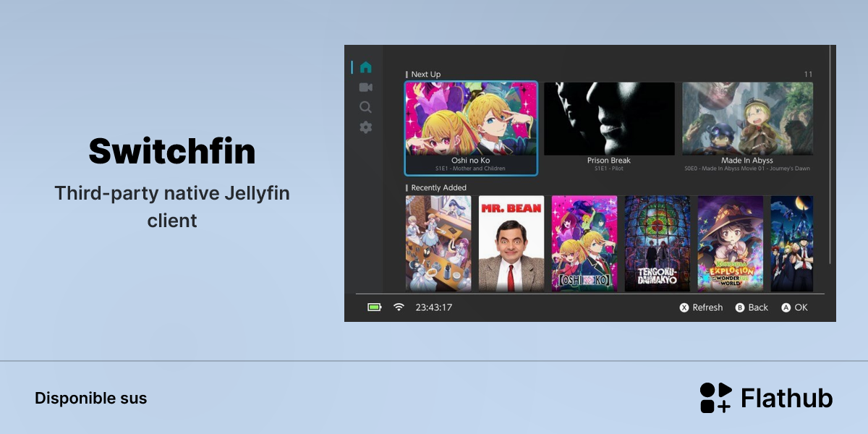Click the Flathub logo icon
Image resolution: width=868 pixels, height=434 pixels.
click(716, 398)
